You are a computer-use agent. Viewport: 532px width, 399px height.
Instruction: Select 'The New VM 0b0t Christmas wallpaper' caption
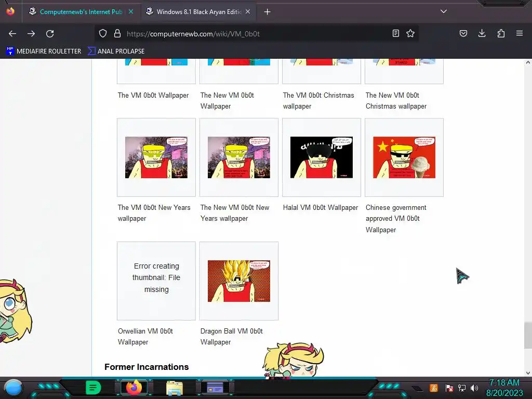point(396,101)
